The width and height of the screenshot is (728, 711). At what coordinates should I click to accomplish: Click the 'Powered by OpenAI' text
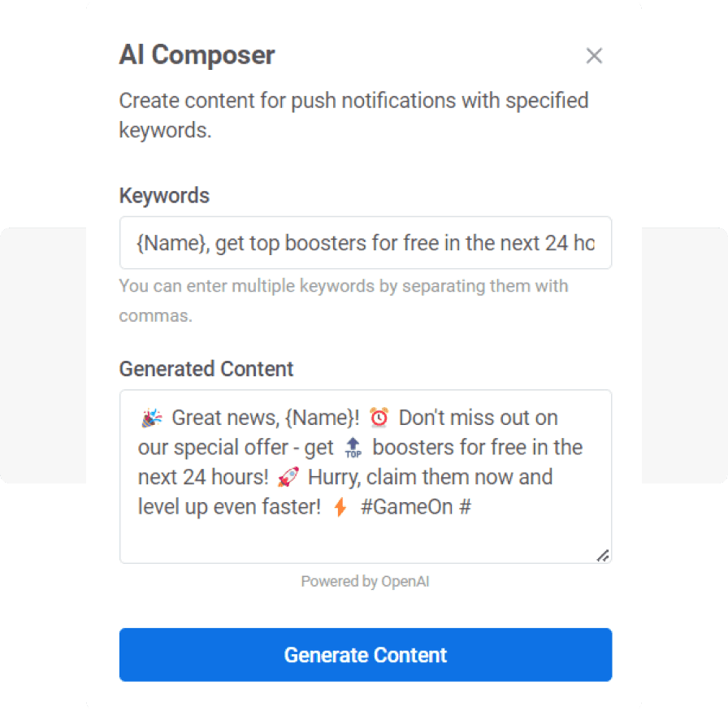pyautogui.click(x=365, y=581)
